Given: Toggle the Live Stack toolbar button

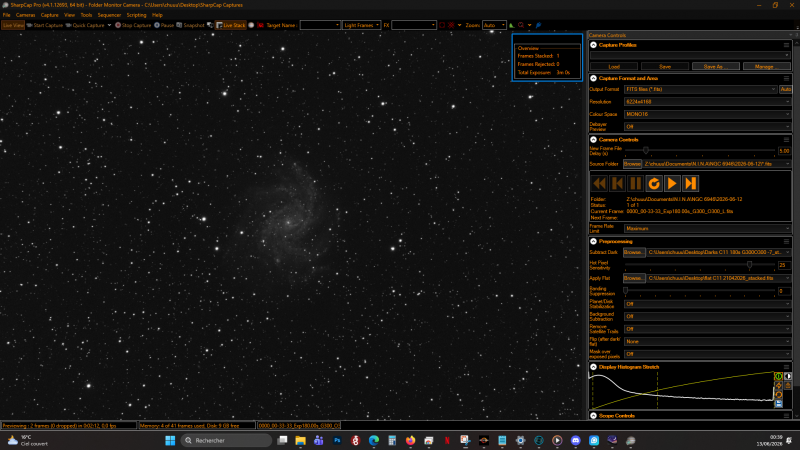Looking at the screenshot, I should [231, 25].
